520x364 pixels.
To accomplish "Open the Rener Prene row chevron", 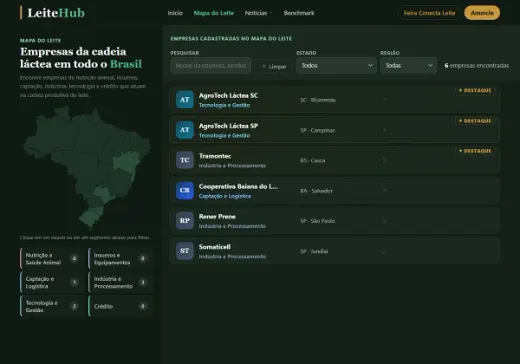I will (384, 221).
